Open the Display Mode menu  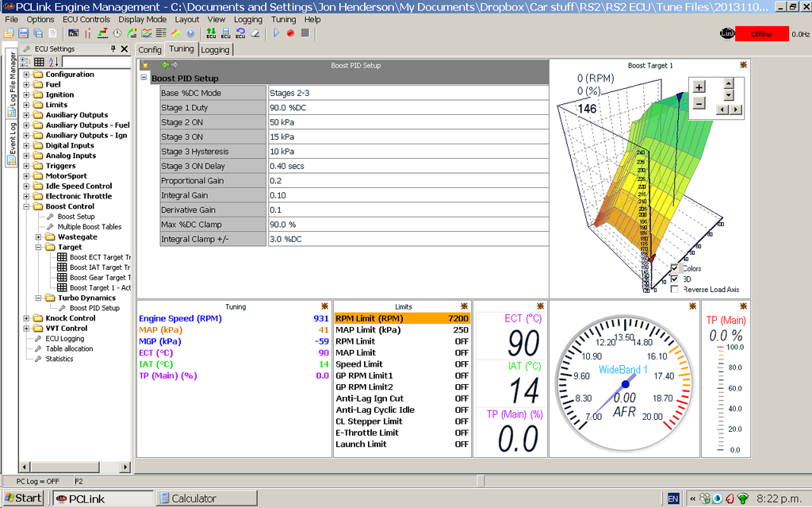(143, 19)
